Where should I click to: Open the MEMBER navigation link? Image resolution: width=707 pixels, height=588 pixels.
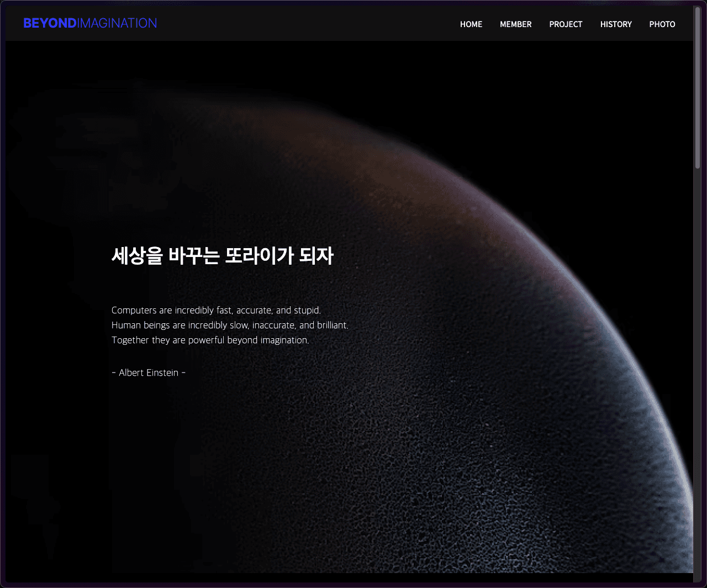515,24
